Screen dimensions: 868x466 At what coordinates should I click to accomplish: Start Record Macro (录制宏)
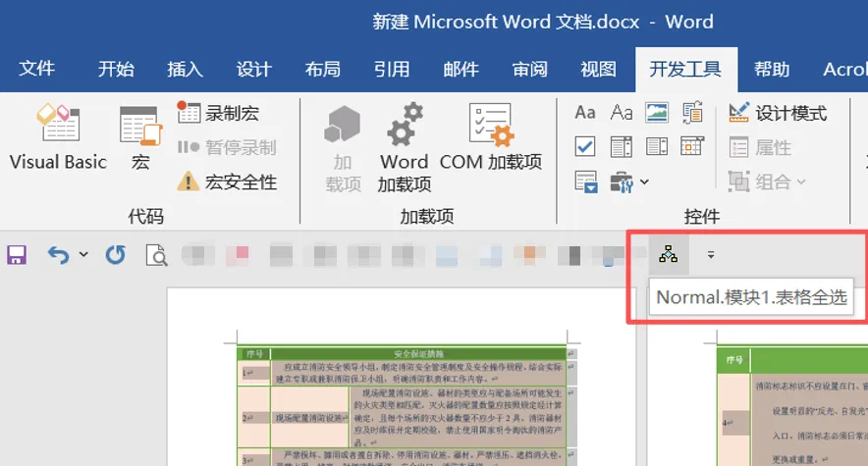pyautogui.click(x=219, y=114)
